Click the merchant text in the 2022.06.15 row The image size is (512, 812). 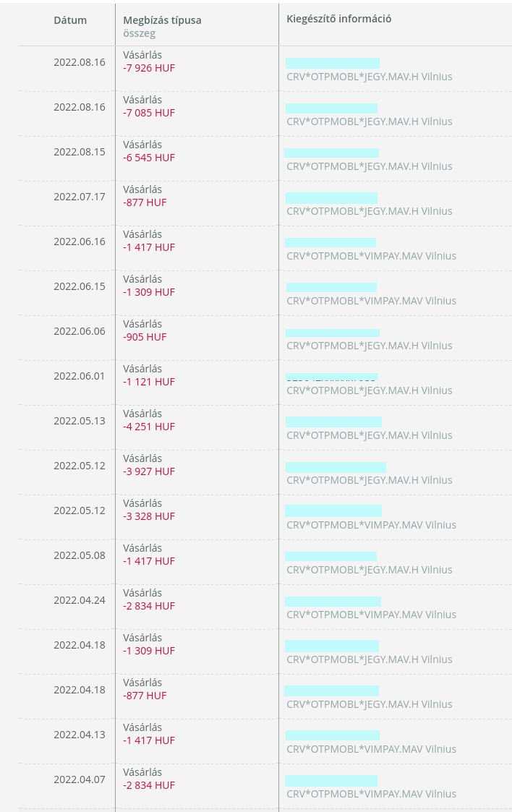coord(371,301)
